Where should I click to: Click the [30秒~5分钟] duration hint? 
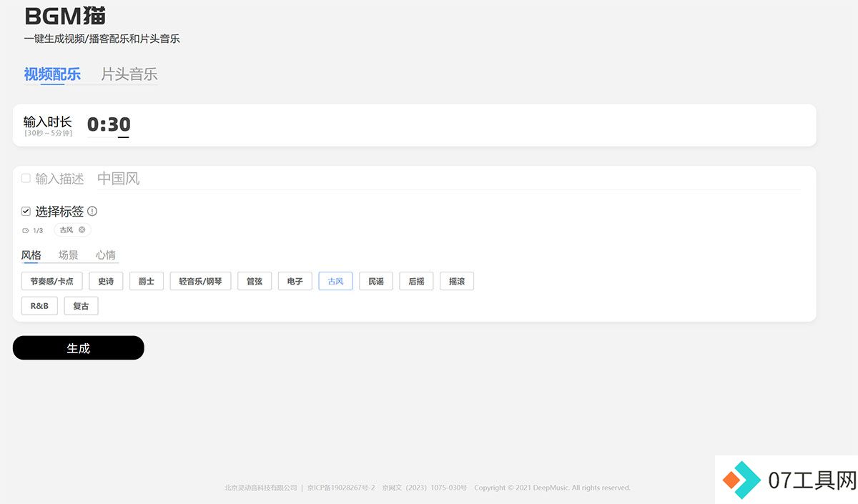(x=48, y=134)
